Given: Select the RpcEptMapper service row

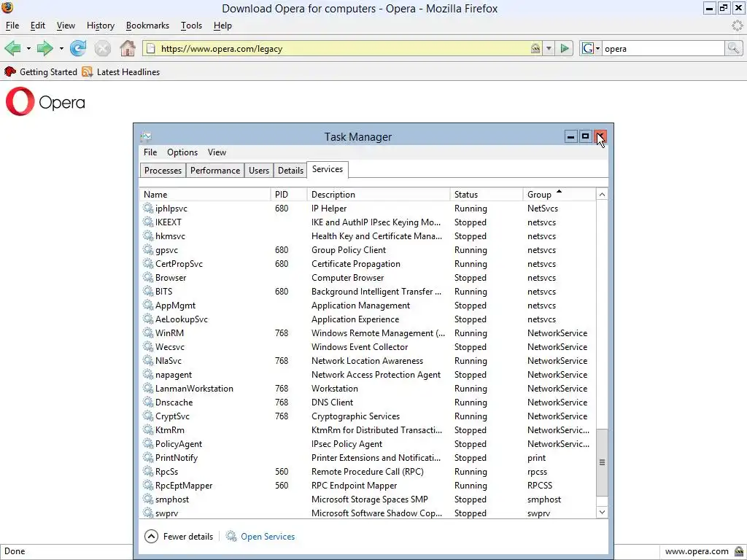Looking at the screenshot, I should (368, 485).
